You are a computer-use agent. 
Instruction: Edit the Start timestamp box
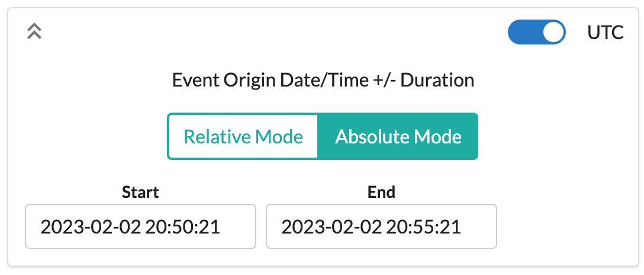[x=140, y=226]
